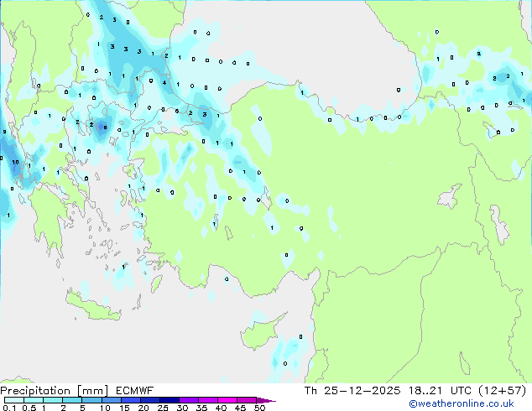532x411 pixels.
Task: Pick the 40–45 mm magenta legend swatch
Action: (x=227, y=400)
